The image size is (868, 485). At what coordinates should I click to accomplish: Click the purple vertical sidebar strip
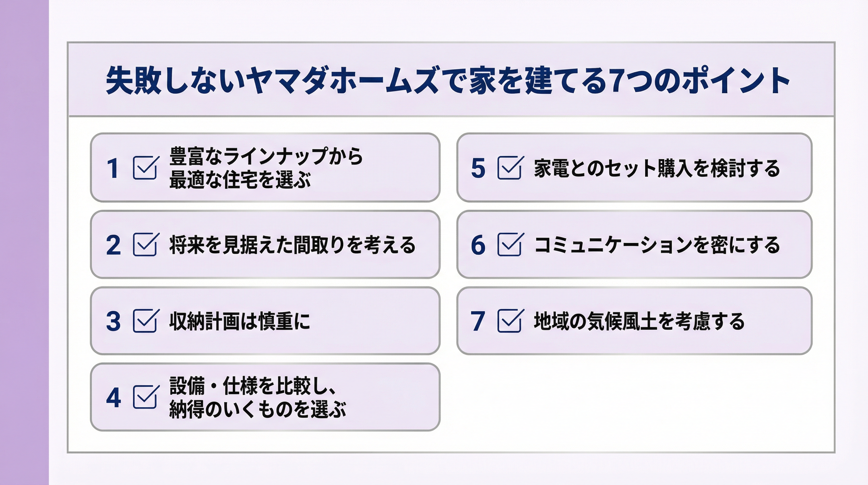tap(24, 242)
